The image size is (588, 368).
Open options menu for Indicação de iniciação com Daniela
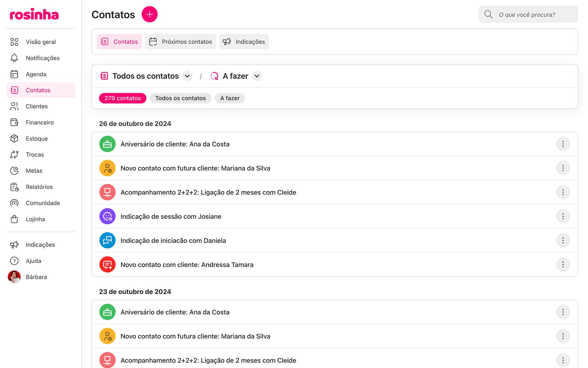(x=563, y=240)
